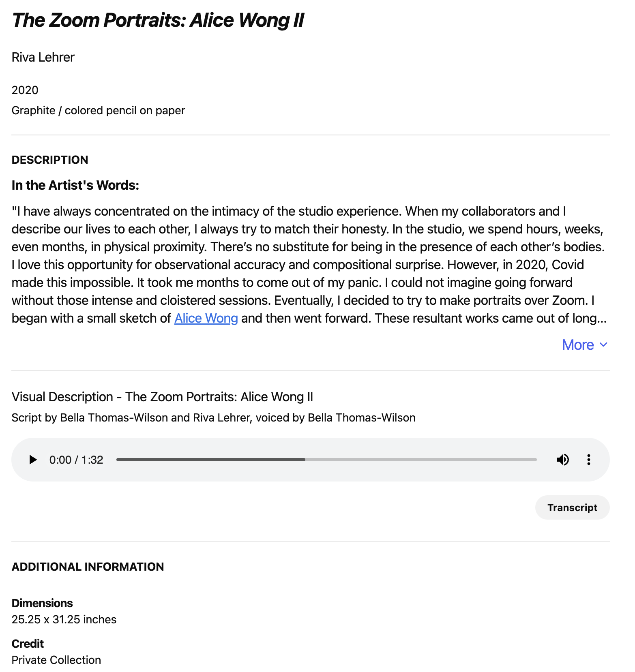Viewport: 635px width, 672px height.
Task: Click the medium Graphite / colored pencil text
Action: pos(99,110)
